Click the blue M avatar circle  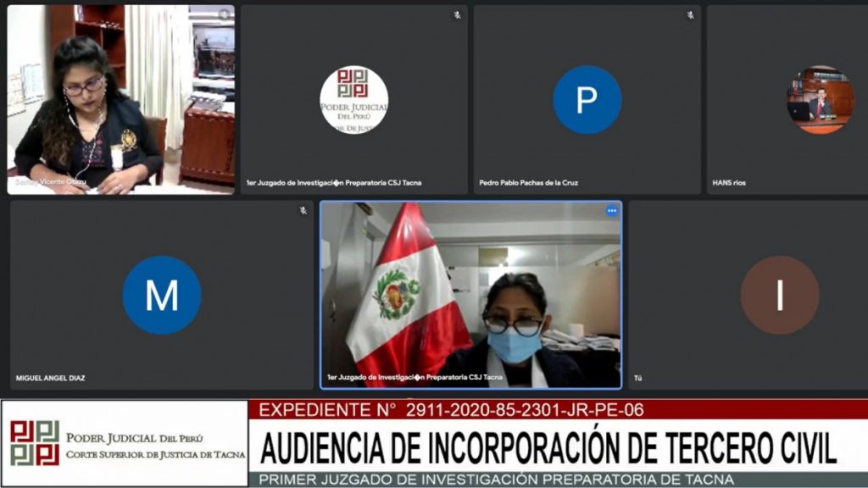coord(162,295)
